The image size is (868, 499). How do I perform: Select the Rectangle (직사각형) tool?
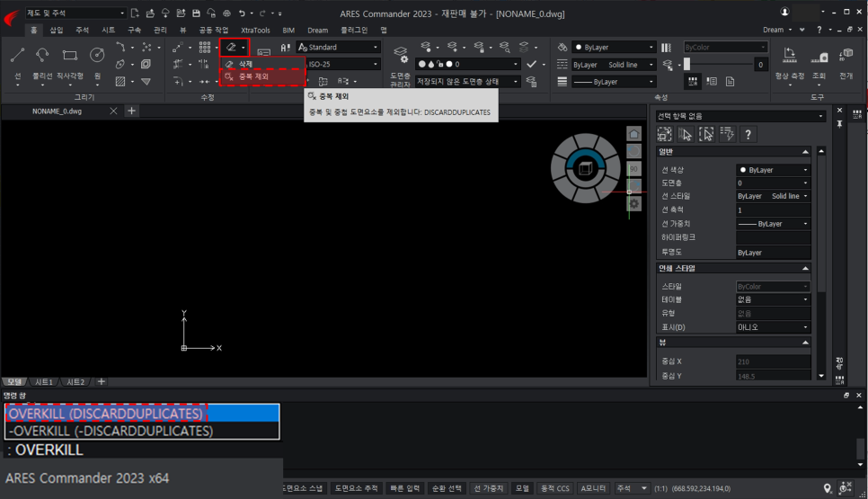[70, 55]
